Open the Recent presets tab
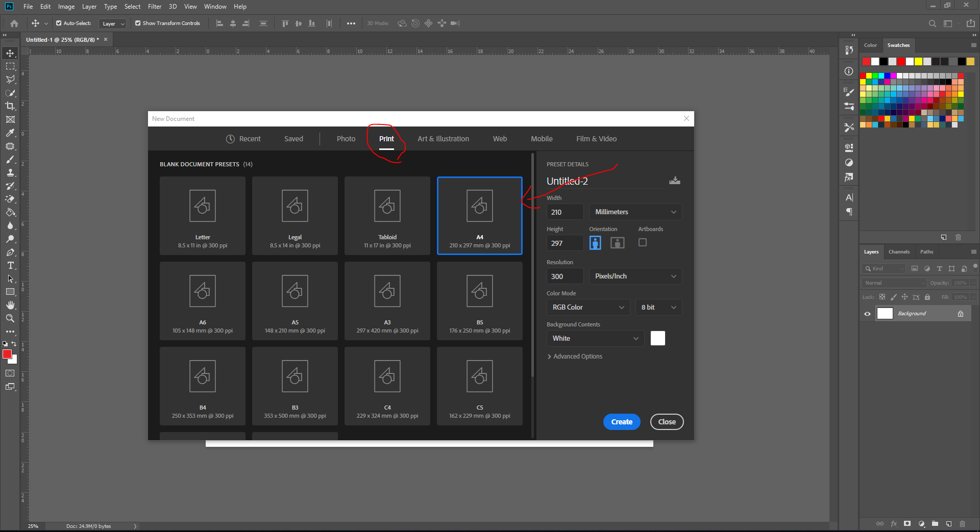 tap(243, 139)
